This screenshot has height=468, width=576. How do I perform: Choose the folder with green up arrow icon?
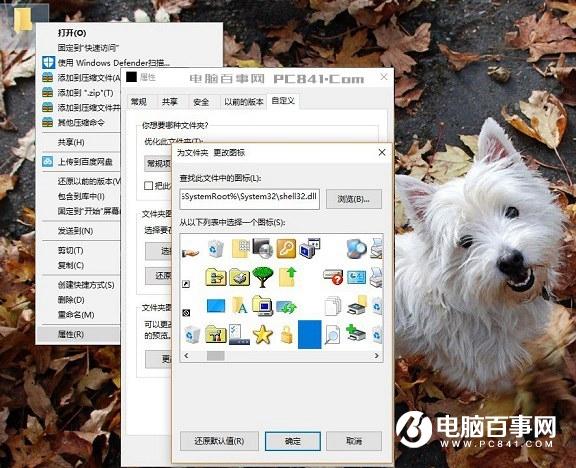288,277
